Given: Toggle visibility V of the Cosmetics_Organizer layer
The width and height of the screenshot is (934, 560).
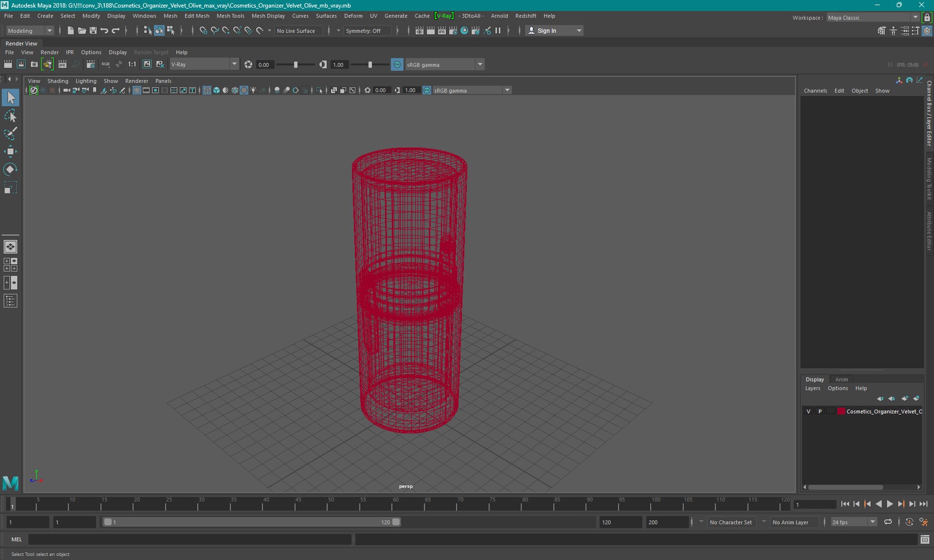Looking at the screenshot, I should tap(808, 411).
